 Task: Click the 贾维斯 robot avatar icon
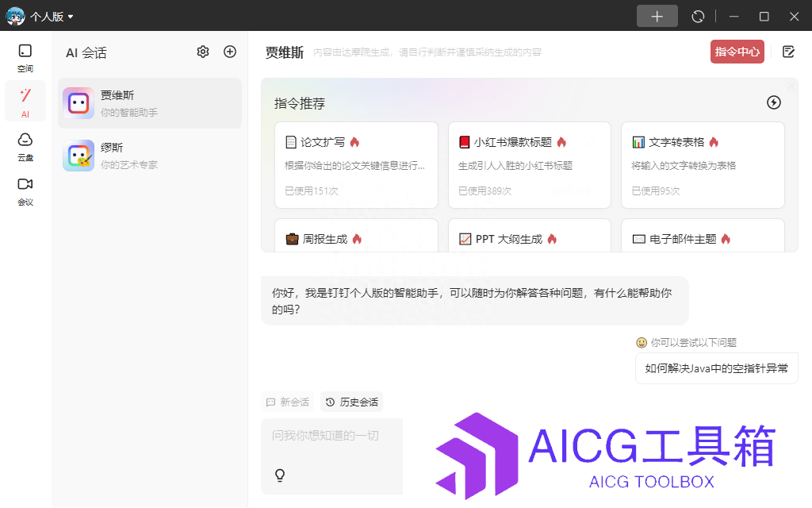click(79, 103)
